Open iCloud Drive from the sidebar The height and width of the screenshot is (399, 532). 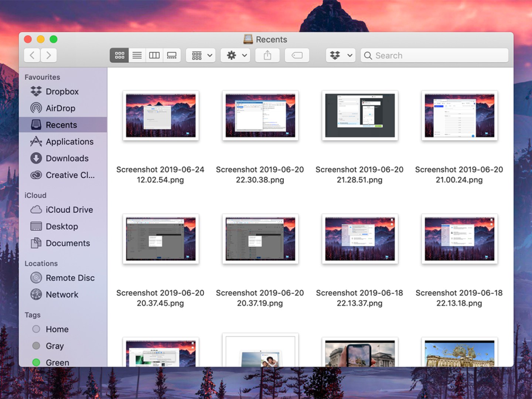click(69, 209)
